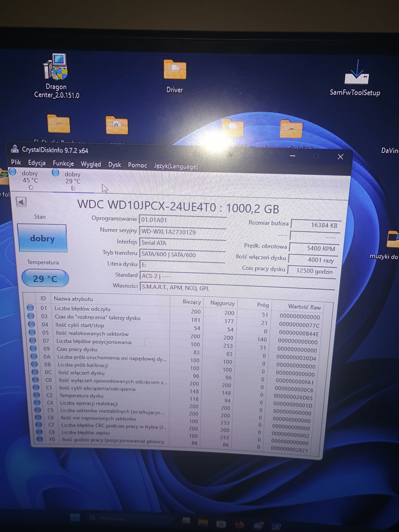Click the CrystalDiskInfo title bar app icon
Screen dimensions: 399x532
click(x=15, y=149)
